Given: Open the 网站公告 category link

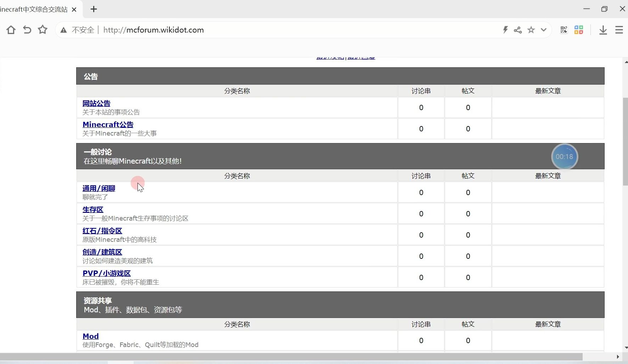Looking at the screenshot, I should [96, 103].
